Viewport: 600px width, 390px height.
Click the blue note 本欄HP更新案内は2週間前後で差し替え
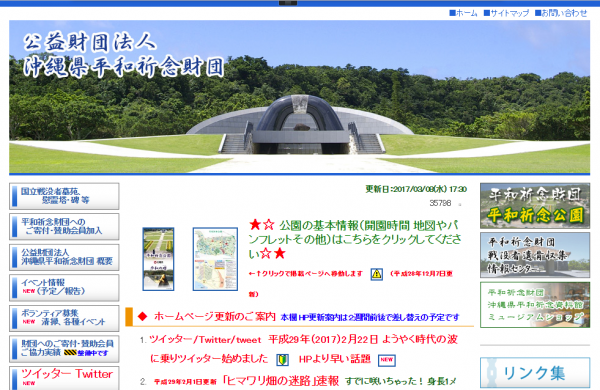[370, 317]
